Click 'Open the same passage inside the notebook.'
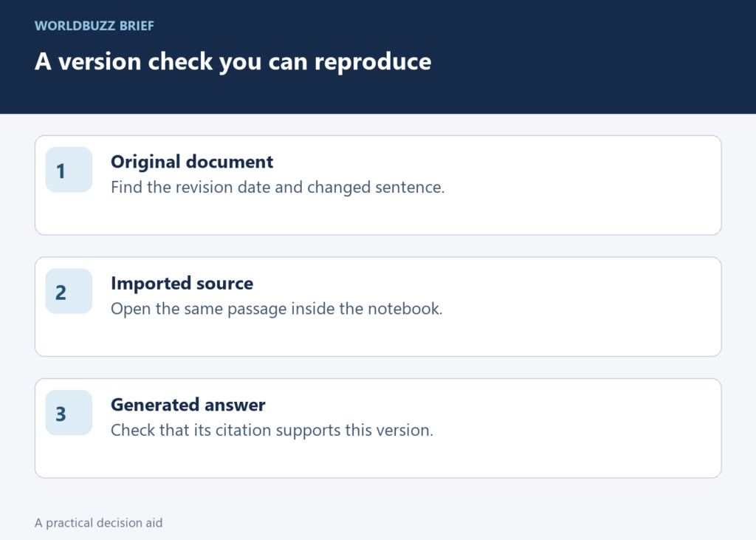The height and width of the screenshot is (540, 756). pyautogui.click(x=276, y=309)
